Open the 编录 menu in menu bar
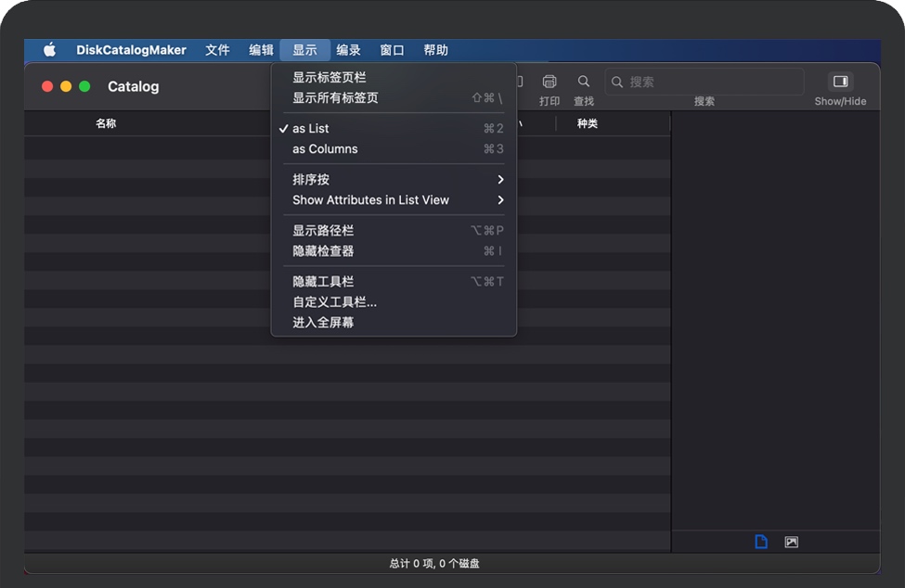The height and width of the screenshot is (588, 905). [348, 50]
